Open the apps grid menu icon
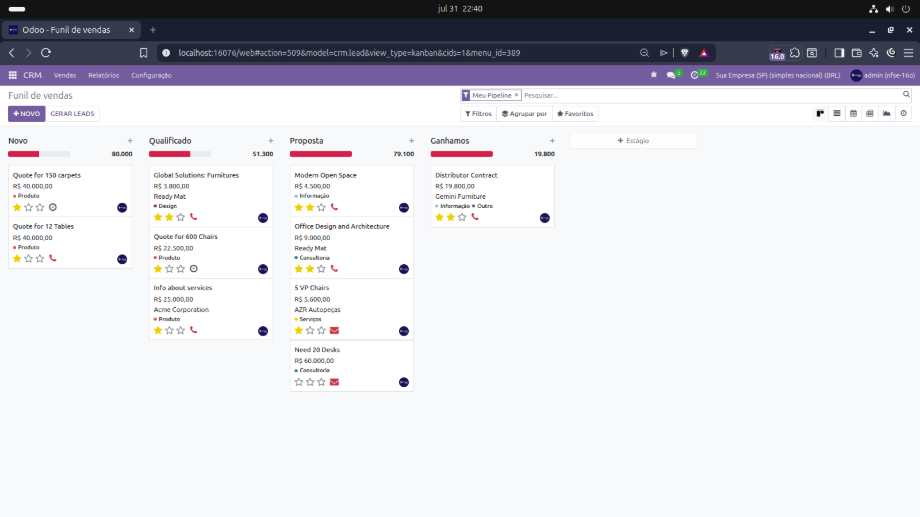Viewport: 920px width, 517px height. coord(12,75)
